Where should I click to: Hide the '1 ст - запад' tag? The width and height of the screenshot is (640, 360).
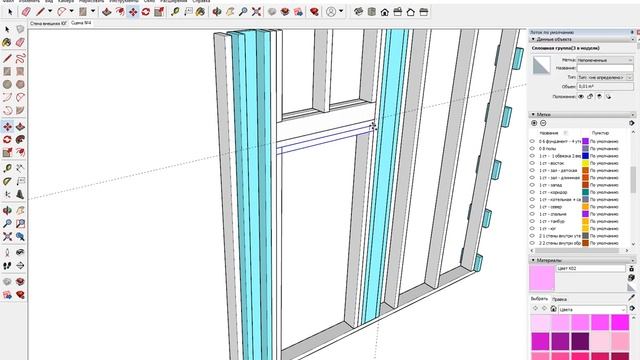(x=532, y=185)
